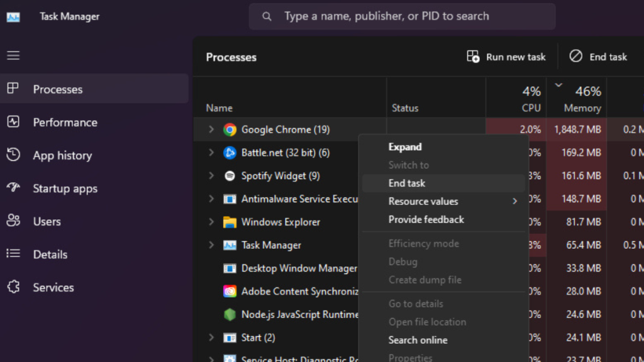
Task: Click the 169.2 MB memory value
Action: (581, 153)
